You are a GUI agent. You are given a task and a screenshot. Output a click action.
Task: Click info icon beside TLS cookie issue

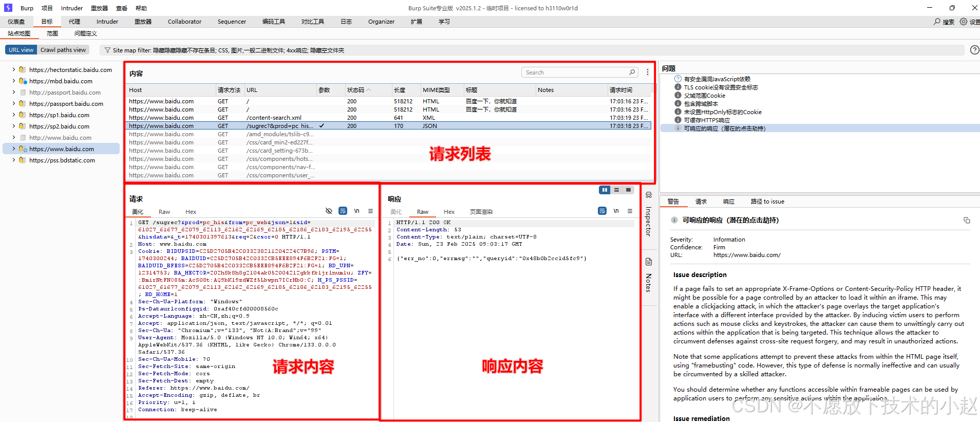coord(678,87)
